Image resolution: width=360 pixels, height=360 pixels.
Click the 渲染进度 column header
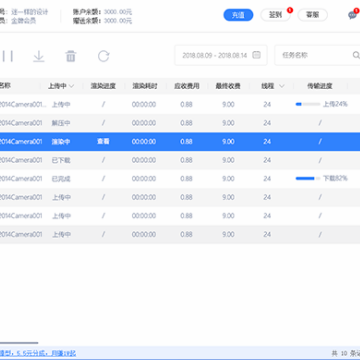click(x=103, y=86)
